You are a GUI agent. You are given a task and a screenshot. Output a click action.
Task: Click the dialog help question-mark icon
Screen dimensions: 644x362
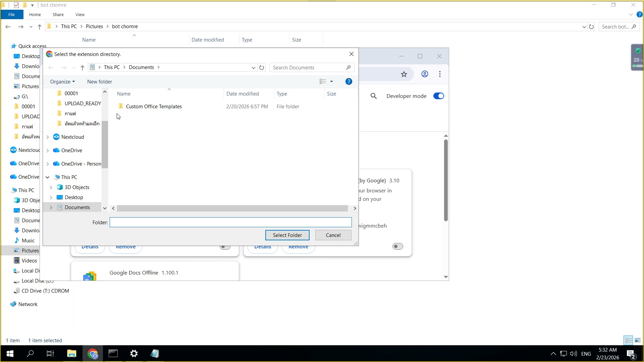click(x=348, y=82)
